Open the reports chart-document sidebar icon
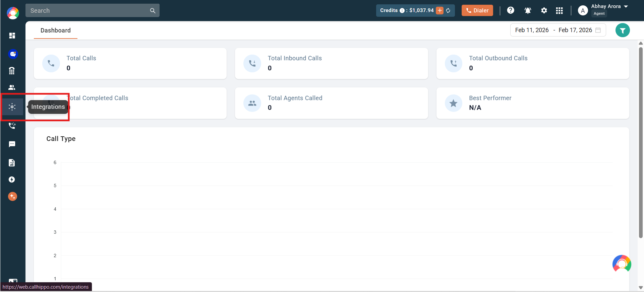The height and width of the screenshot is (292, 644). coord(12,163)
